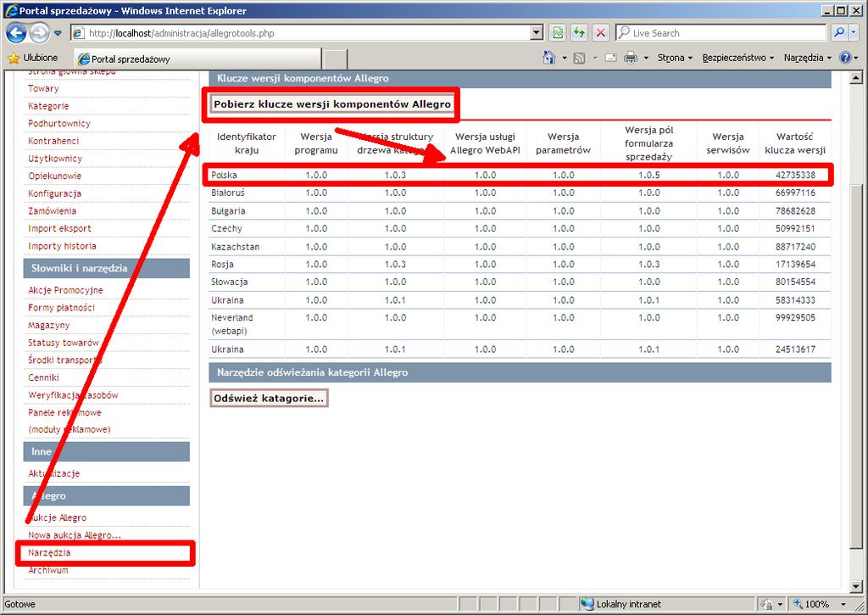Click the RSS feeds icon
This screenshot has width=868, height=615.
pyautogui.click(x=579, y=58)
